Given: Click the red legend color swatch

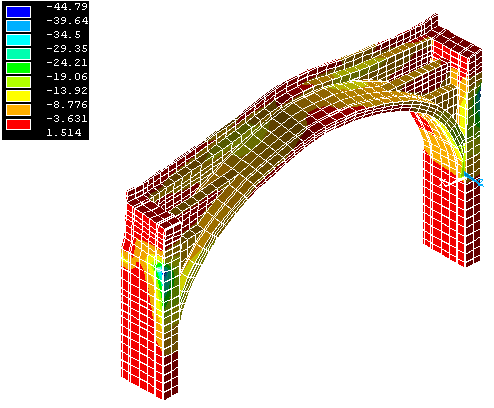Looking at the screenshot, I should (19, 124).
